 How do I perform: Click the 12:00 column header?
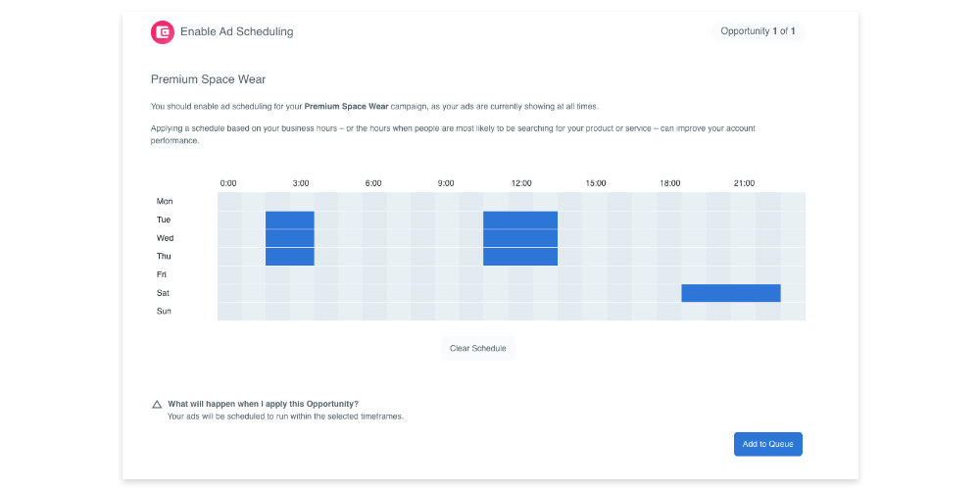coord(521,183)
